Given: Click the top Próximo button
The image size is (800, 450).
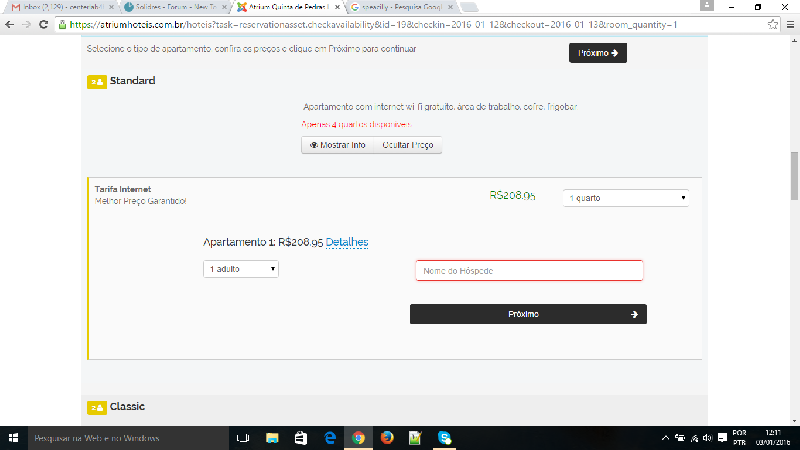Looking at the screenshot, I should [598, 53].
